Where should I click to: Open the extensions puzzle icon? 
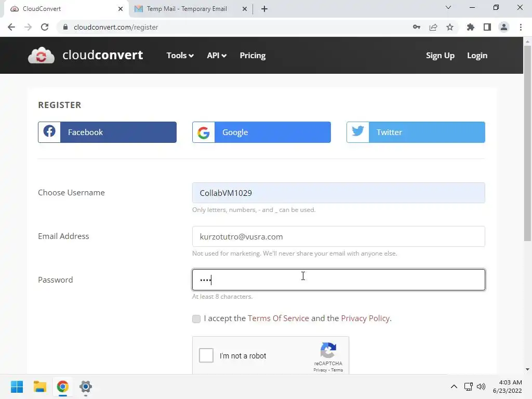[471, 27]
